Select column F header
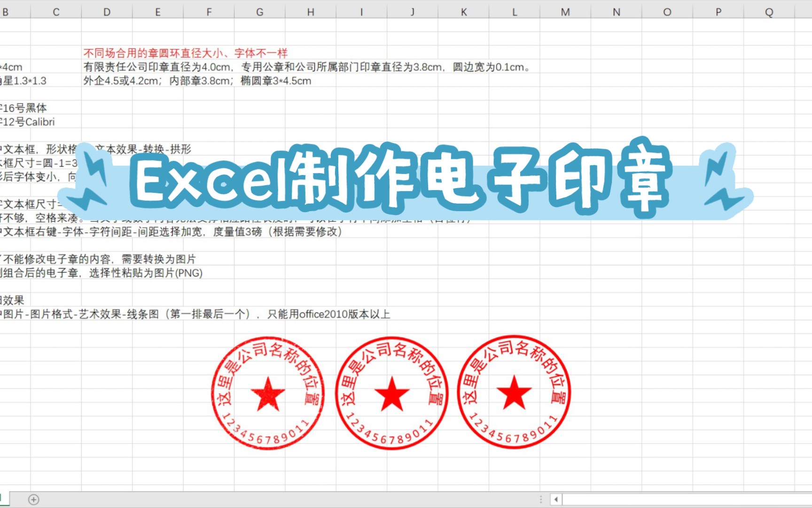 (x=209, y=12)
